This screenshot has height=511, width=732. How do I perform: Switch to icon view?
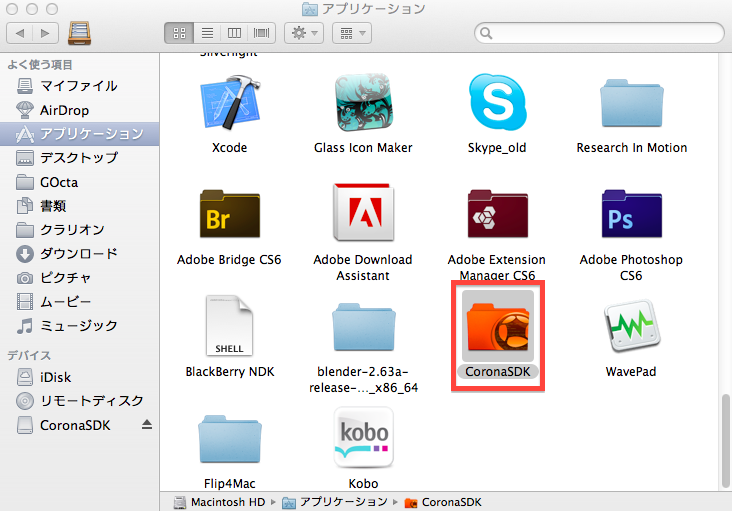[x=179, y=33]
